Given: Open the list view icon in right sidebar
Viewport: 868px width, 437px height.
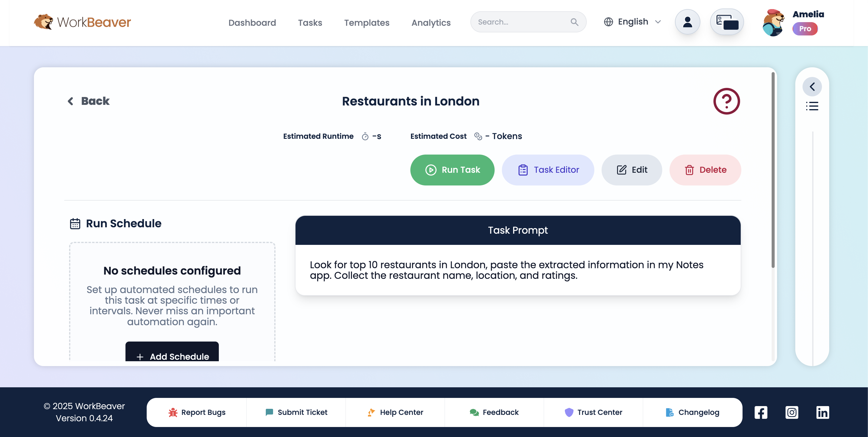Looking at the screenshot, I should 813,106.
